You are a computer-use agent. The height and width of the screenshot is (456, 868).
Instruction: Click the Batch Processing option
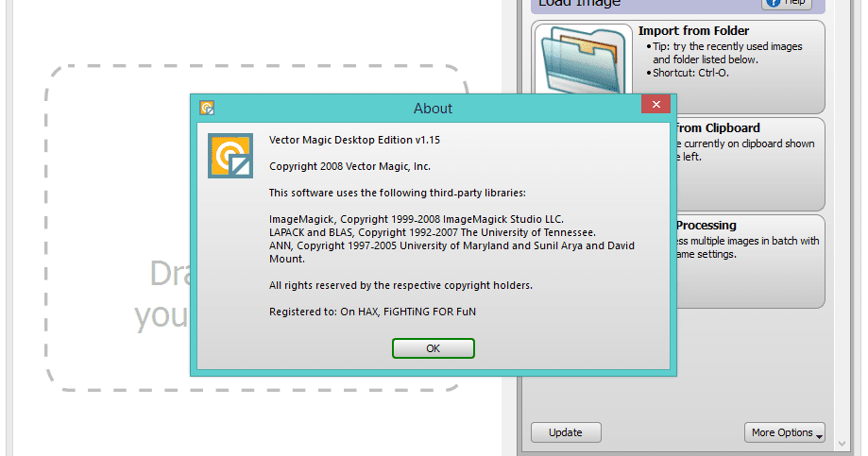click(750, 262)
